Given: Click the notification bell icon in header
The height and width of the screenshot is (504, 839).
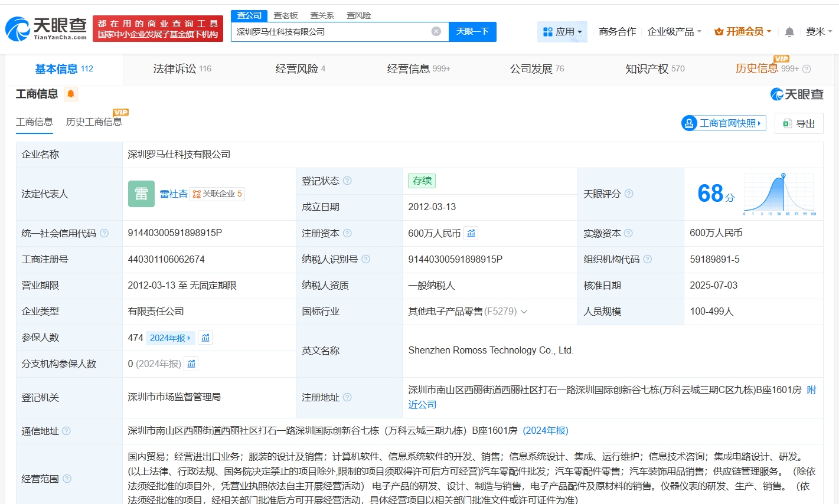Looking at the screenshot, I should [x=789, y=32].
